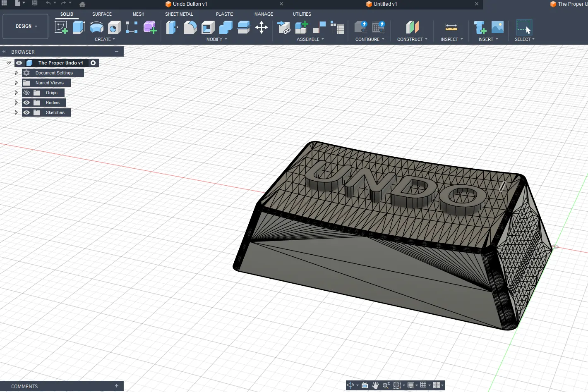Image resolution: width=588 pixels, height=392 pixels.
Task: Choose the Shell tool
Action: (x=208, y=27)
